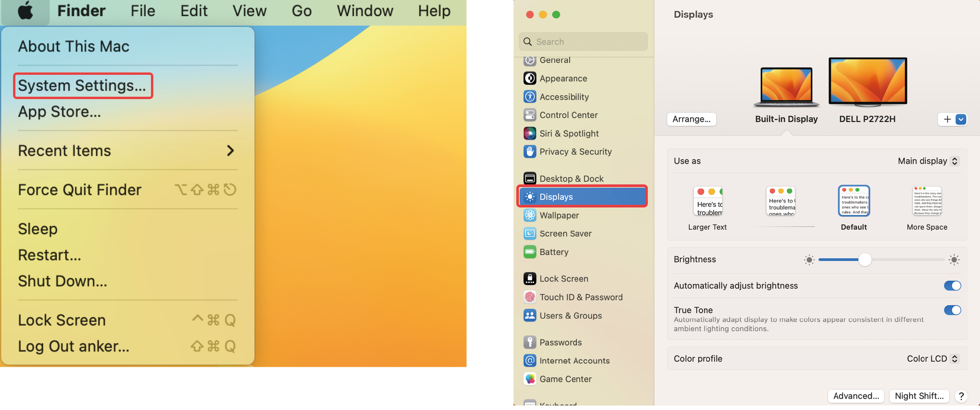
Task: Select the Siri & Spotlight icon
Action: [x=529, y=133]
